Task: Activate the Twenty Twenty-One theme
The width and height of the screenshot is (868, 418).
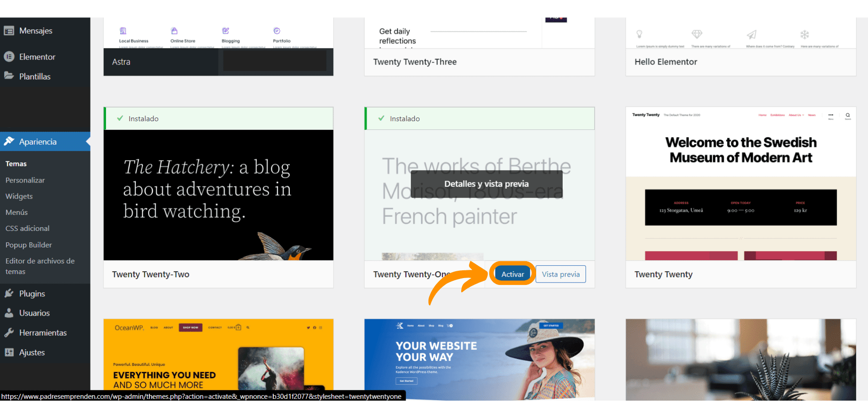Action: click(x=512, y=274)
